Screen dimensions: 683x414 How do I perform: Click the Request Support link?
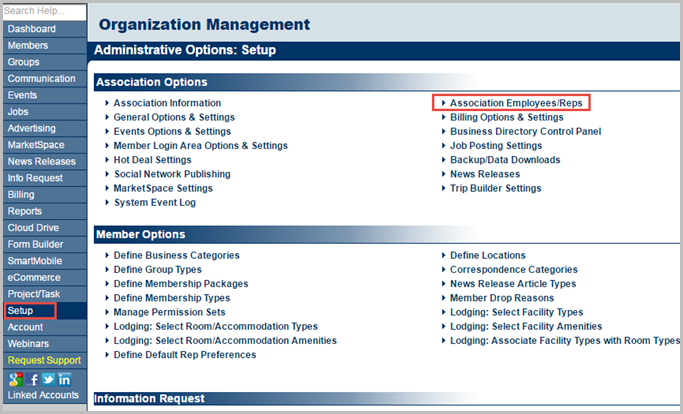pyautogui.click(x=44, y=360)
